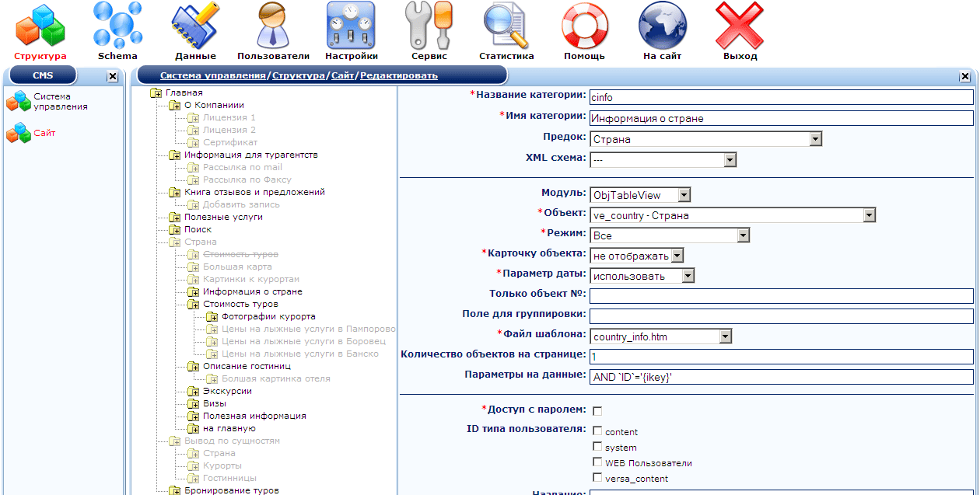Click the Параметры на данные field
Viewport: 980px width, 495px height.
coord(781,377)
